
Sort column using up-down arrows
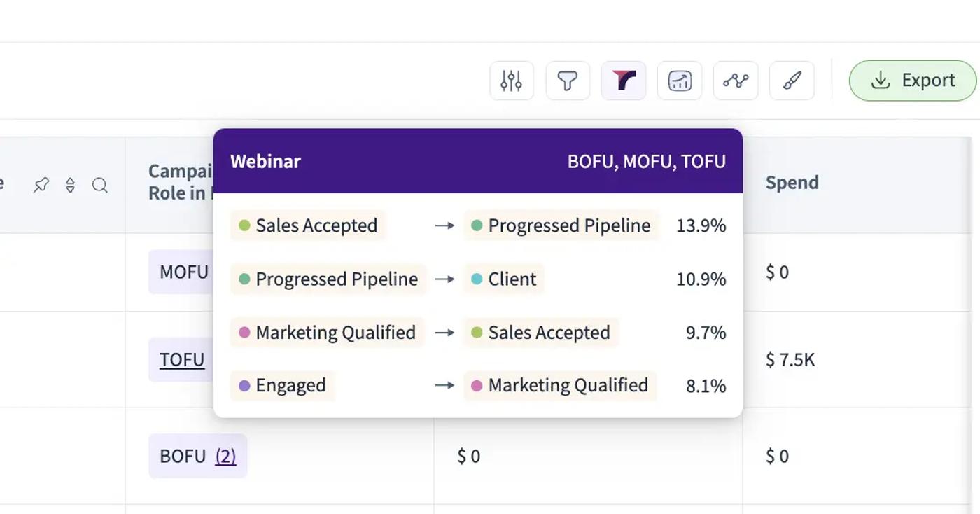click(70, 185)
